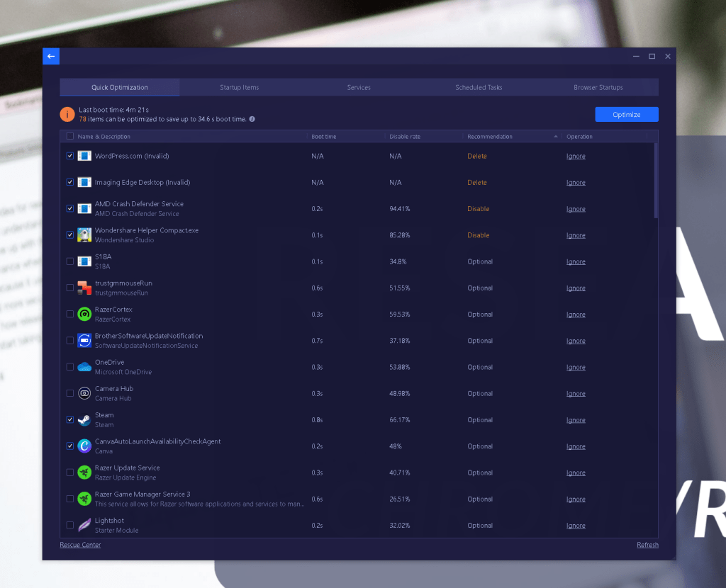Viewport: 726px width, 588px height.
Task: Click the blue Optimize button
Action: pos(627,114)
